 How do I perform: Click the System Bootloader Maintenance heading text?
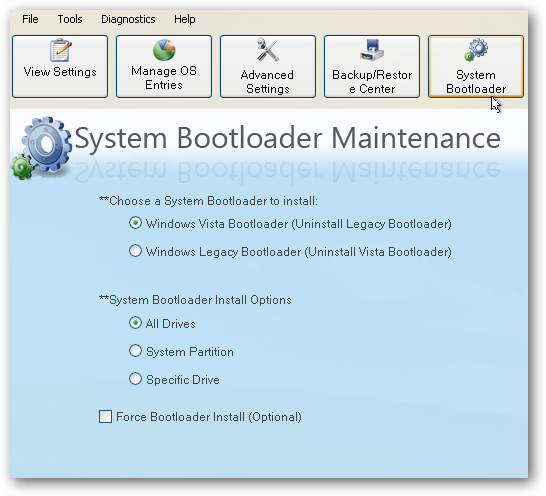click(288, 139)
